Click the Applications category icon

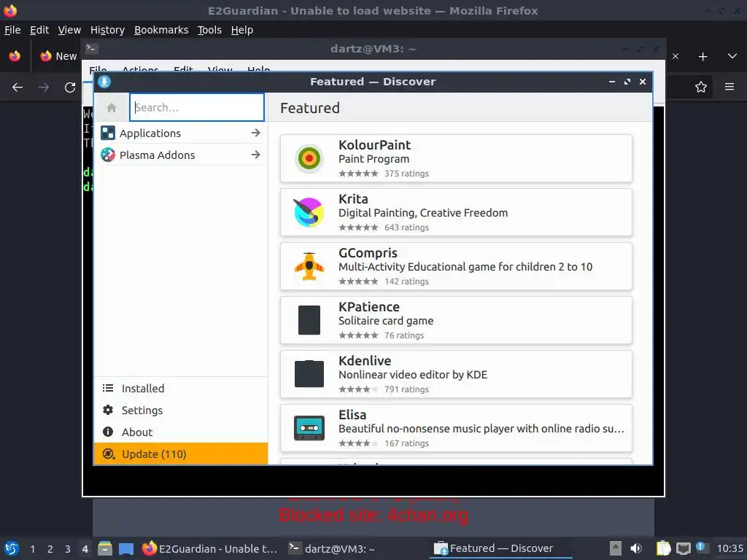tap(108, 133)
